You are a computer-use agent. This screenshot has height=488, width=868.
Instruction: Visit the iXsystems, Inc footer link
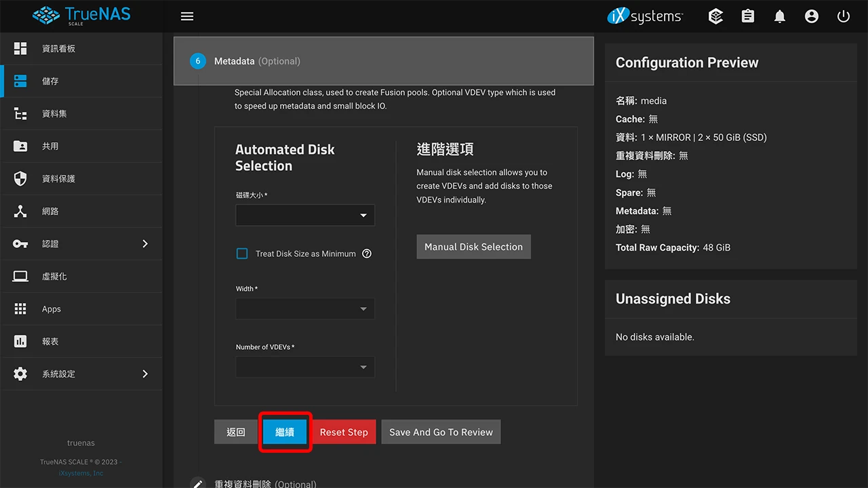click(81, 472)
